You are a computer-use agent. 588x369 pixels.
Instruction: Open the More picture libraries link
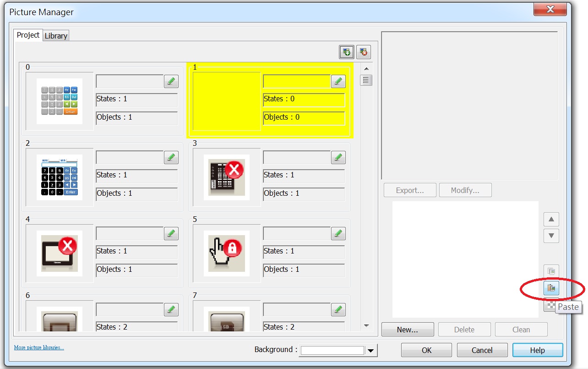[39, 347]
